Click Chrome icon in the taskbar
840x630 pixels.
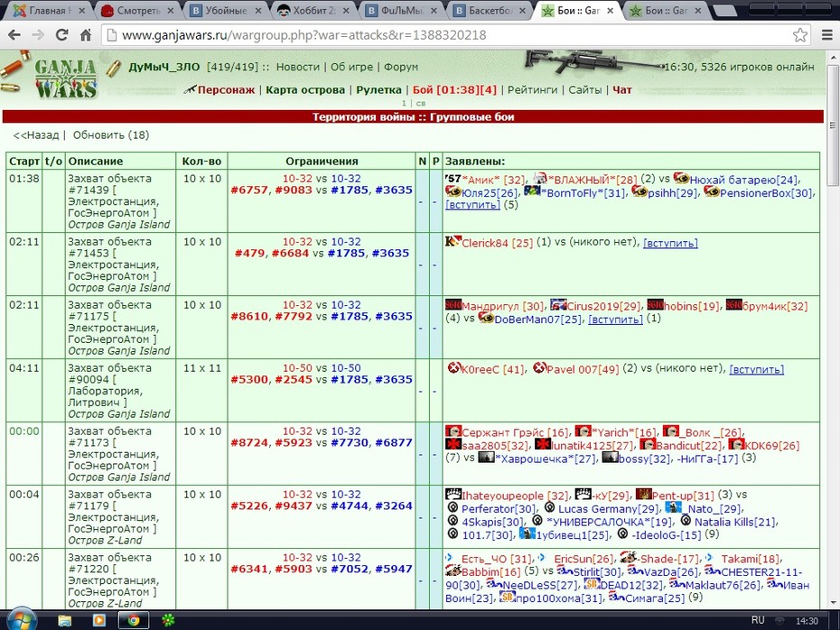(134, 620)
